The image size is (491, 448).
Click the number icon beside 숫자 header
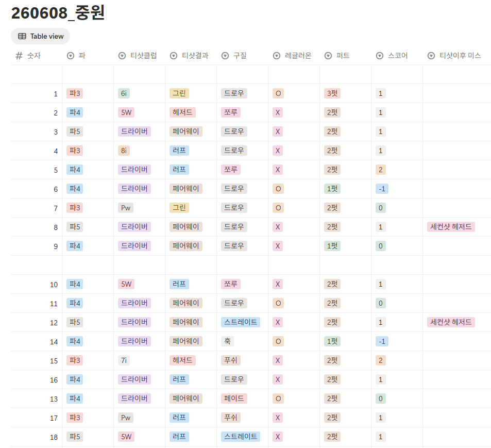coord(19,56)
